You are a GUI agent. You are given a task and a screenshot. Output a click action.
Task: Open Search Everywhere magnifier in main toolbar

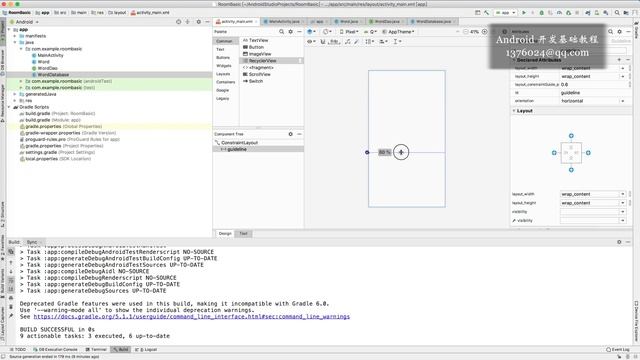point(617,13)
